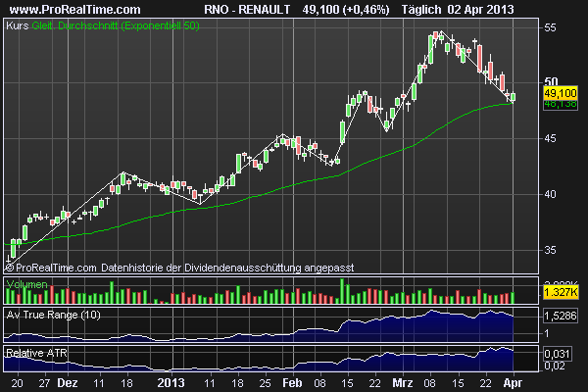Click the Volumen panel label
This screenshot has width=588, height=392.
point(27,284)
